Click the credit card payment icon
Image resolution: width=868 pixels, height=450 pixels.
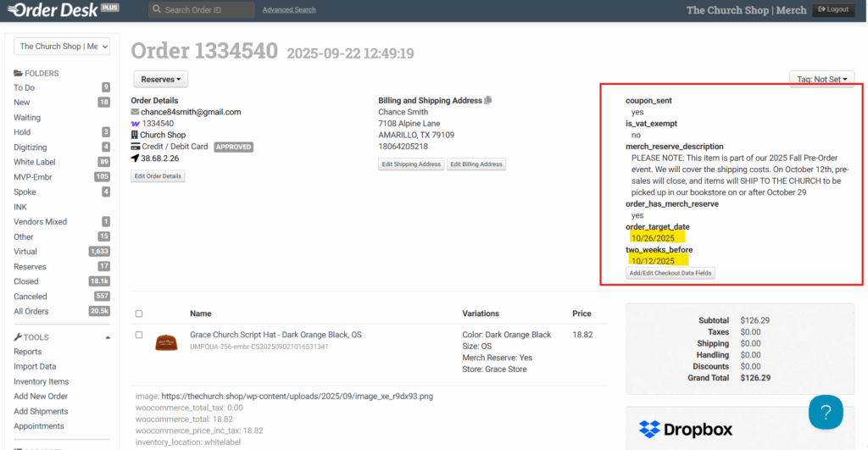tap(135, 147)
